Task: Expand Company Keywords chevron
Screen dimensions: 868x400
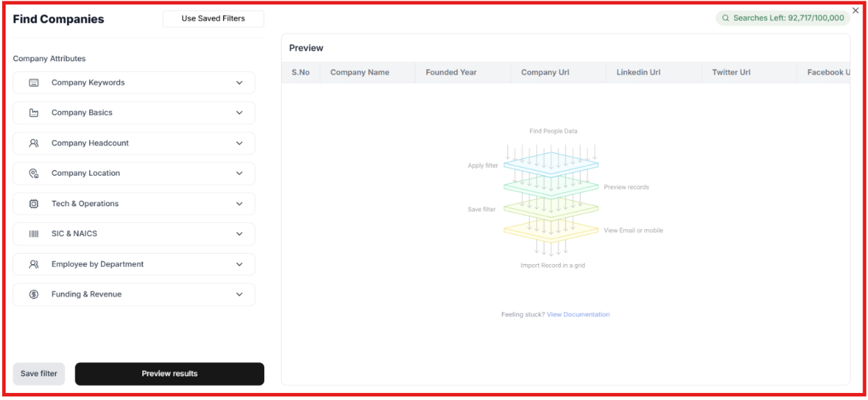Action: coord(239,83)
